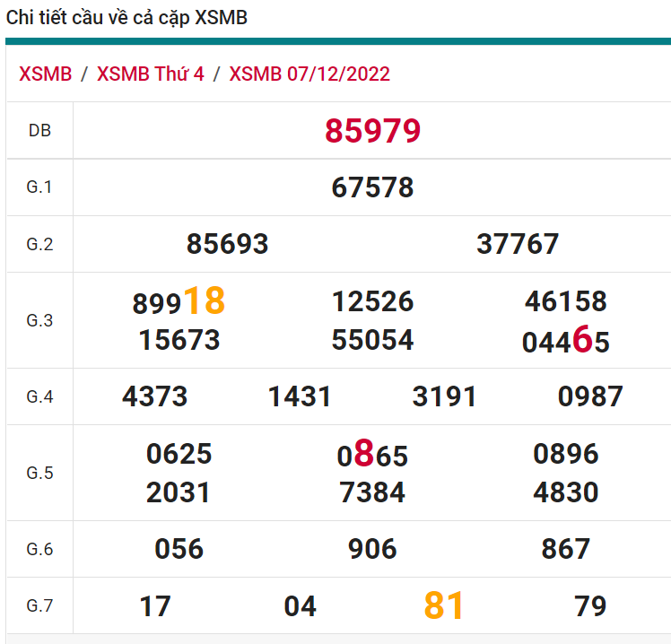Select G.5 result 4830
This screenshot has width=671, height=644.
click(565, 492)
